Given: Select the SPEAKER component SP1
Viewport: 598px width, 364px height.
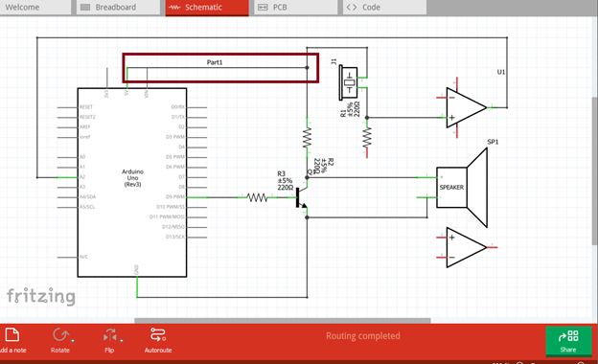Looking at the screenshot, I should point(462,187).
